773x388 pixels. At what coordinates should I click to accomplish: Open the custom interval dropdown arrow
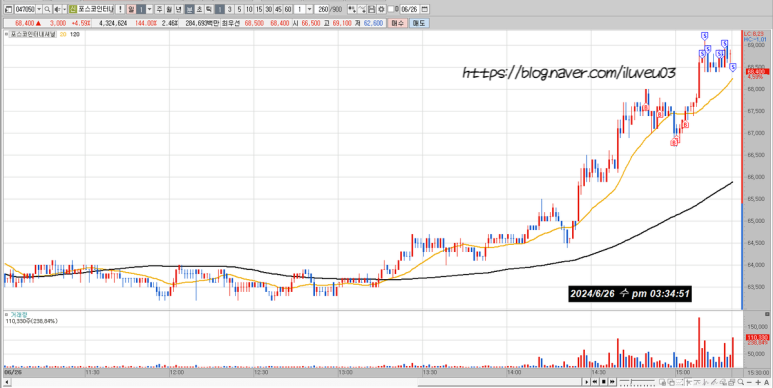pos(309,9)
